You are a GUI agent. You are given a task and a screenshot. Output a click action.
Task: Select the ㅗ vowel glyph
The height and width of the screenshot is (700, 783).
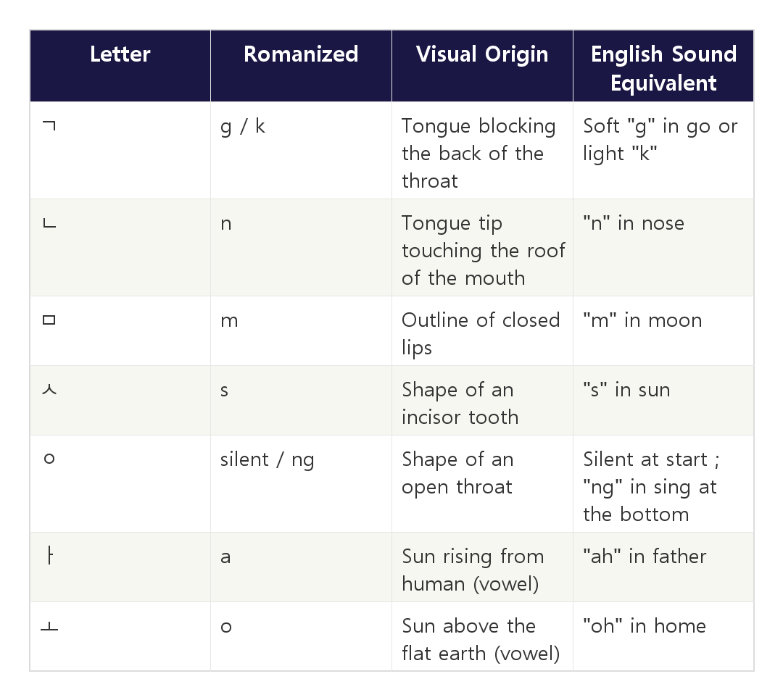point(49,625)
